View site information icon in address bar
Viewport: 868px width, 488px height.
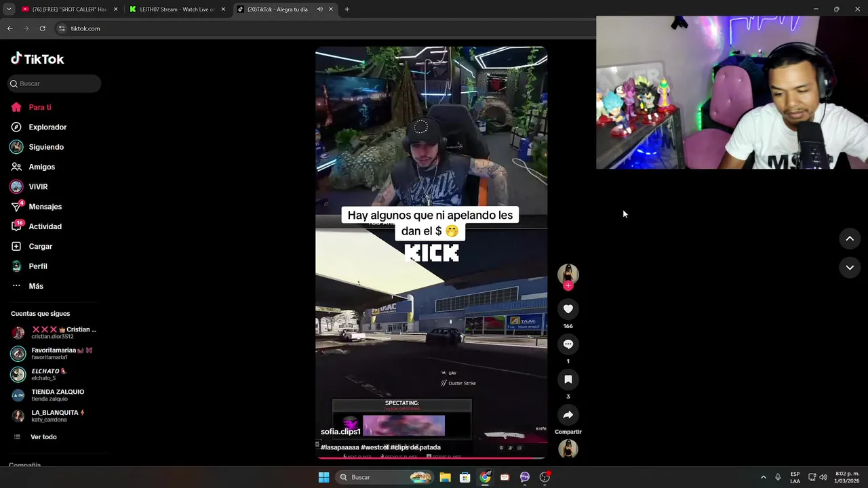[x=62, y=28]
